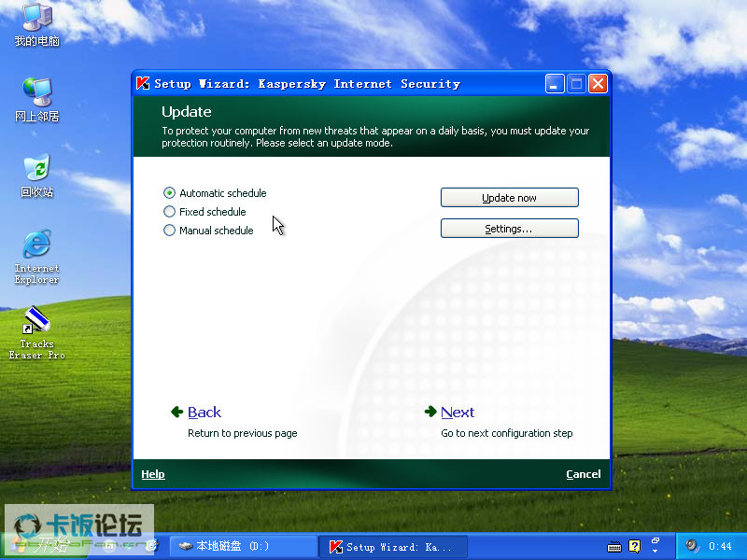Screen dimensions: 747x560
Task: Click the Setup Wizard taskbar button
Action: [x=392, y=547]
